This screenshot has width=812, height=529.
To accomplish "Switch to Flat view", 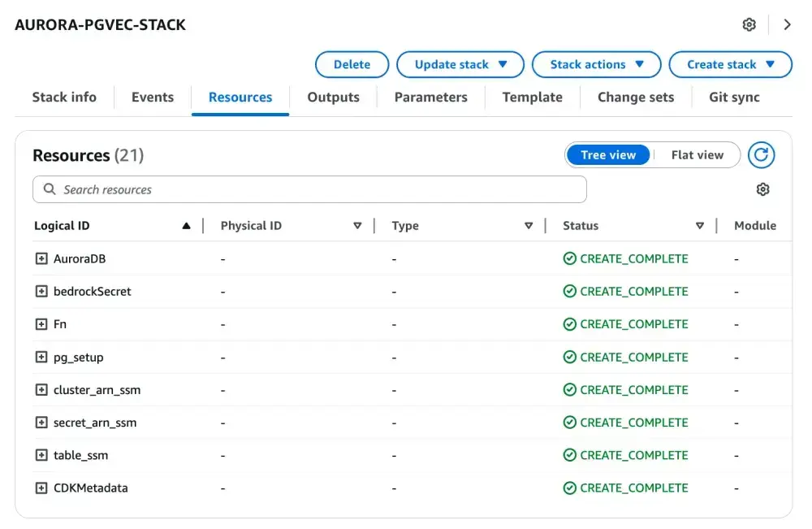I will tap(697, 155).
